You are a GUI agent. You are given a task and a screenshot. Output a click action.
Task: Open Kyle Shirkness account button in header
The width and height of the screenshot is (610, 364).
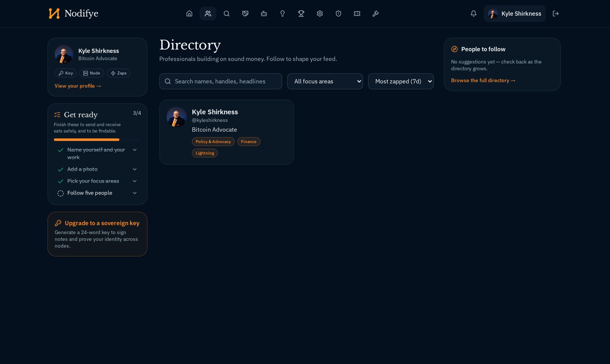click(515, 14)
